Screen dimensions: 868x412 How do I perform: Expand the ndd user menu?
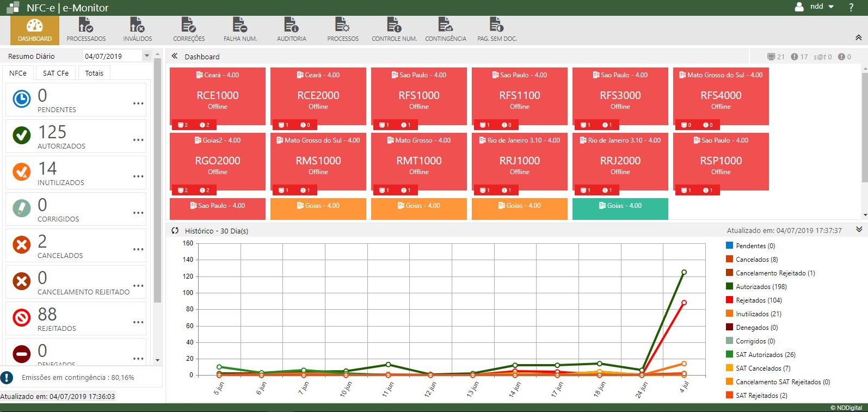coord(821,7)
